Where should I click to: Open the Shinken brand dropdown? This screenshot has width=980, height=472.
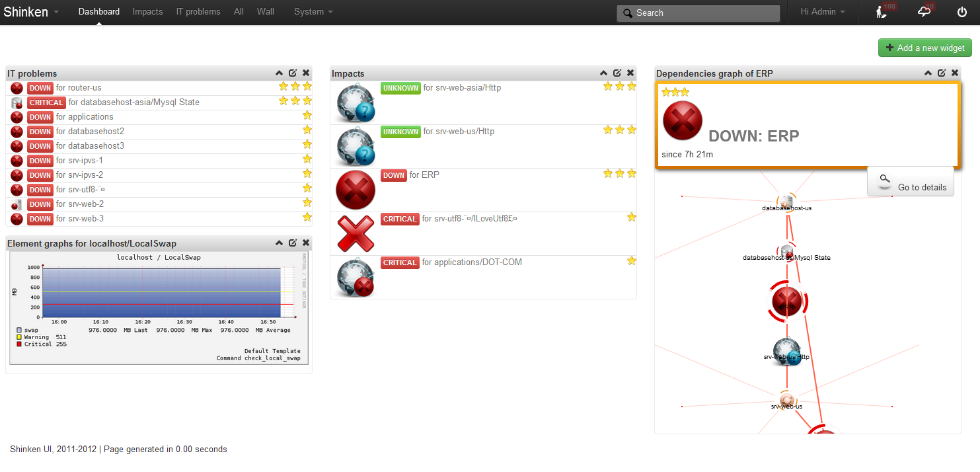[31, 12]
